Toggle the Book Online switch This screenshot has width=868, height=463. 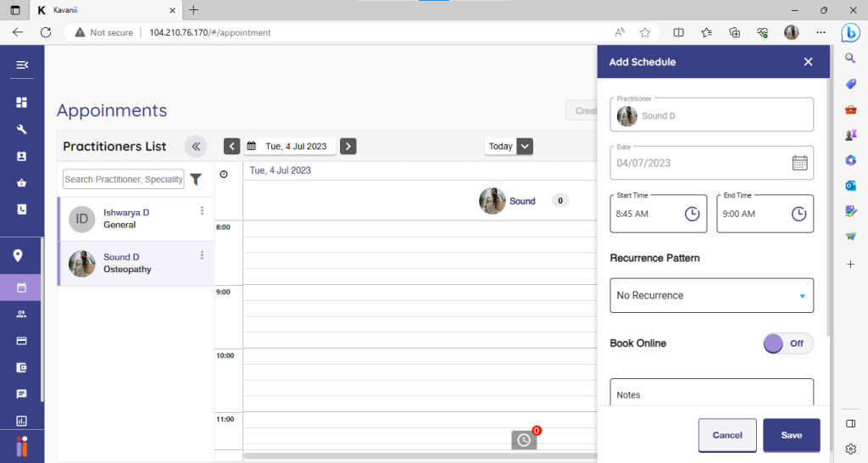click(787, 343)
